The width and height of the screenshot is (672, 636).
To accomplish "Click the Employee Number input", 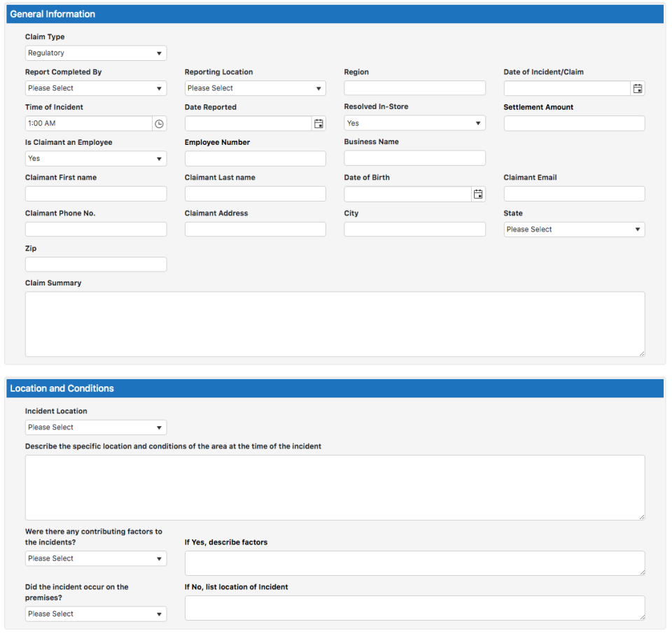I will coord(255,159).
